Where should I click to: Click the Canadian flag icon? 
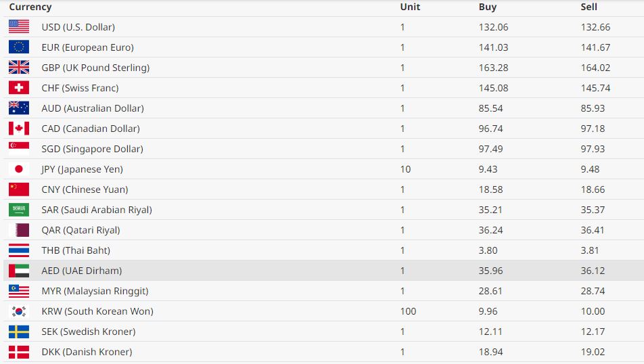pyautogui.click(x=19, y=129)
